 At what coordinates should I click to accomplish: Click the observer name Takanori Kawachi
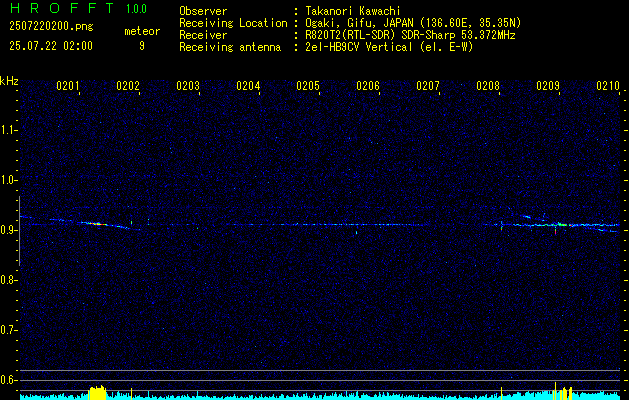(353, 11)
